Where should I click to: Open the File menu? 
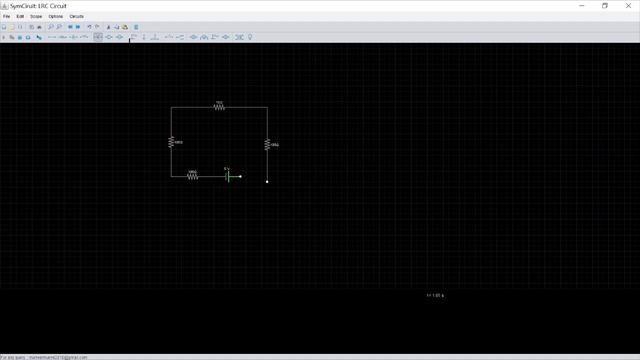(x=7, y=16)
